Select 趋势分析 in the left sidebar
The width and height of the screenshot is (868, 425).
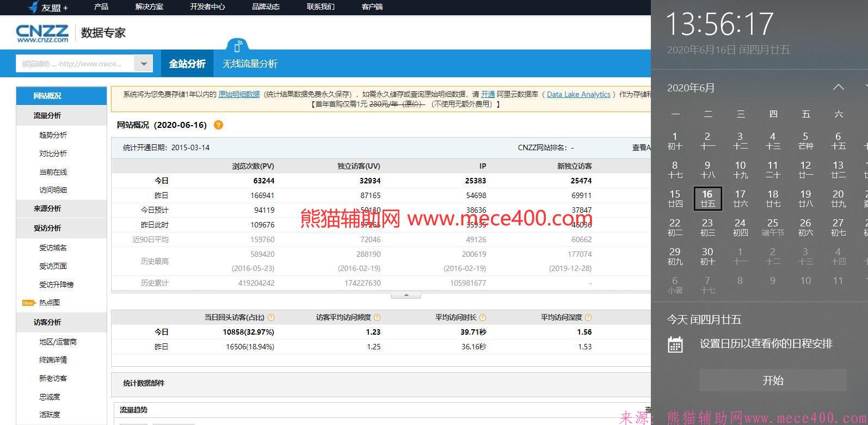click(53, 135)
